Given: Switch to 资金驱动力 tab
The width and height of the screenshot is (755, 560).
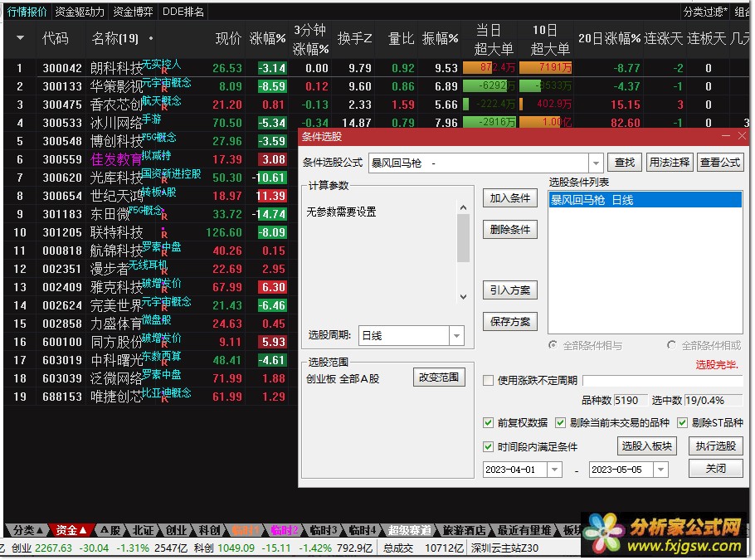Looking at the screenshot, I should (80, 12).
